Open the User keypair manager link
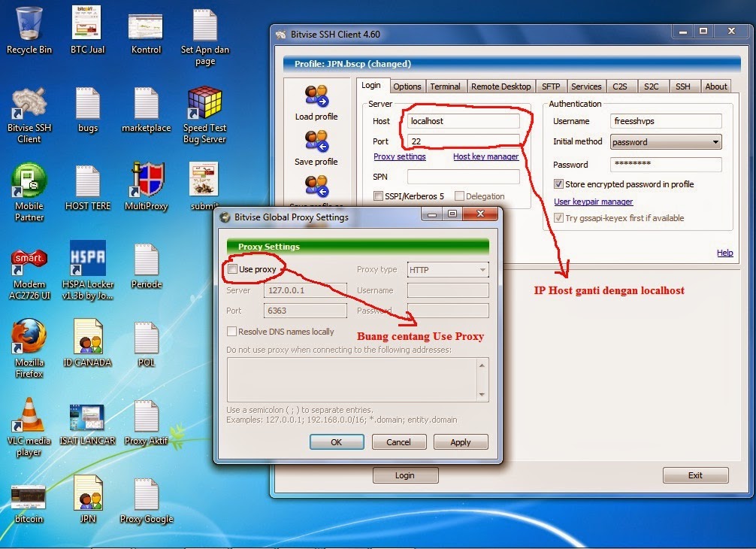This screenshot has width=756, height=549. tap(594, 202)
